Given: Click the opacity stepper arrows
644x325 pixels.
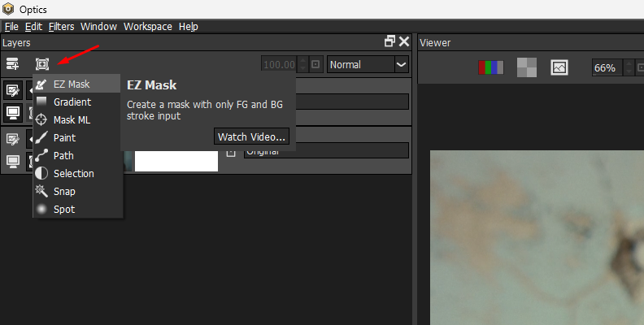Looking at the screenshot, I should 302,64.
